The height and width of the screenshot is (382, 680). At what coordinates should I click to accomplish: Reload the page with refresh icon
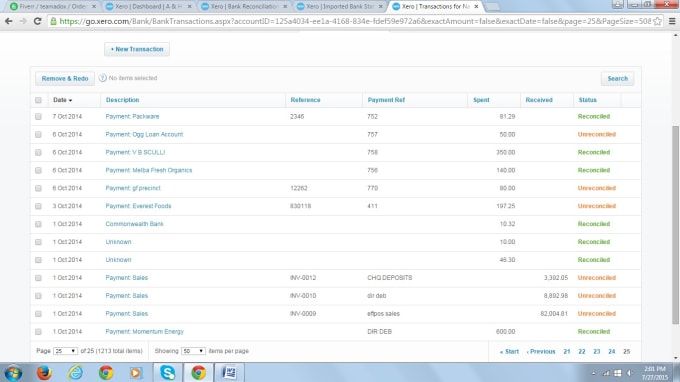37,21
